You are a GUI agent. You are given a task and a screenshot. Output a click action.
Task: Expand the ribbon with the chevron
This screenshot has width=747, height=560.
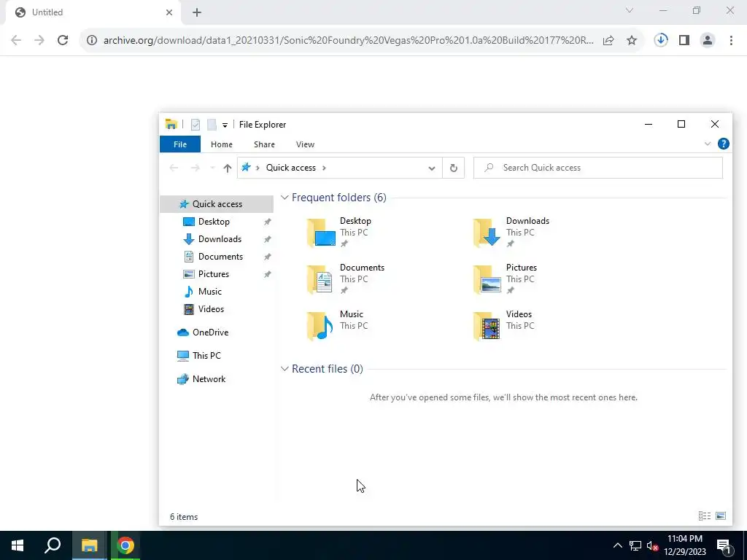[708, 144]
